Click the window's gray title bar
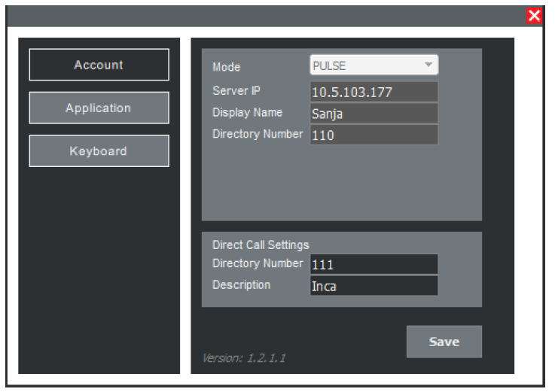This screenshot has height=392, width=558. pyautogui.click(x=264, y=16)
